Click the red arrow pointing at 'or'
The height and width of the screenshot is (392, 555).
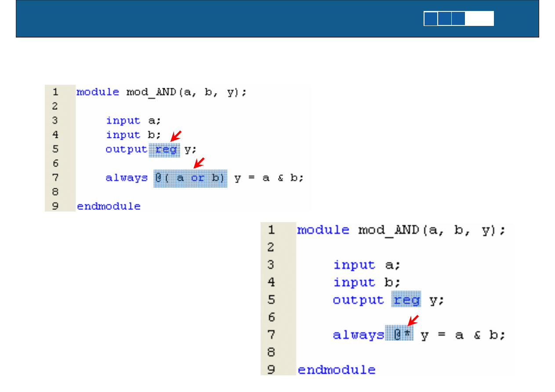[199, 163]
